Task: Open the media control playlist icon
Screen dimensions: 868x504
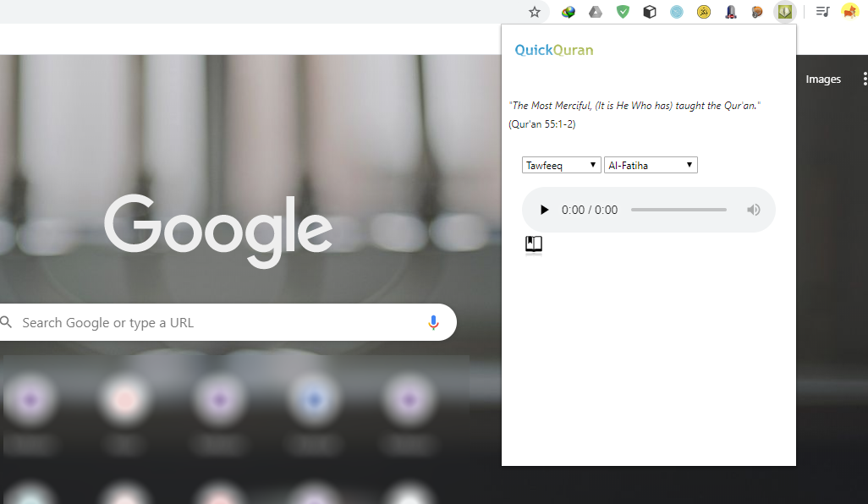Action: tap(822, 12)
